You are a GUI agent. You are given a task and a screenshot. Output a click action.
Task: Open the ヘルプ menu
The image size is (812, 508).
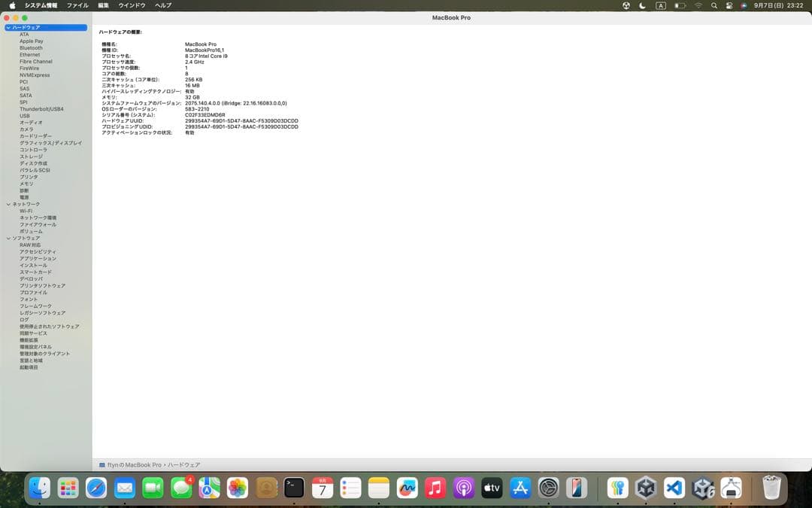pyautogui.click(x=162, y=5)
